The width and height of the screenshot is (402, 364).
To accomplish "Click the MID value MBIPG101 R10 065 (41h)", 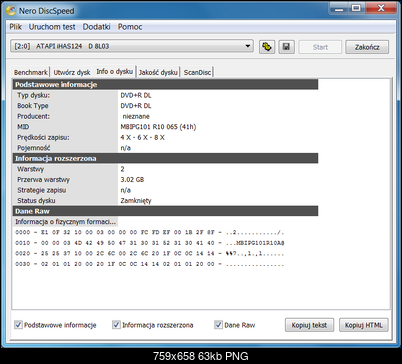I will 158,127.
